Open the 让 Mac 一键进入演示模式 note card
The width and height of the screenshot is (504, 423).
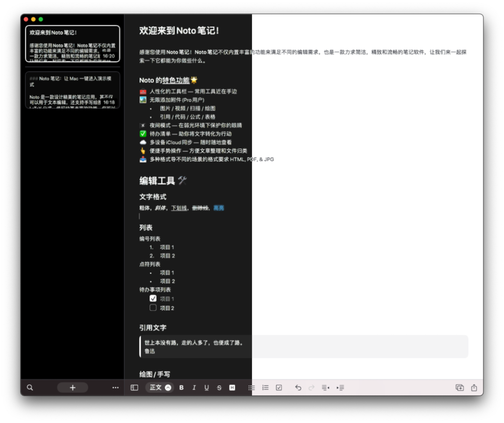pos(73,90)
